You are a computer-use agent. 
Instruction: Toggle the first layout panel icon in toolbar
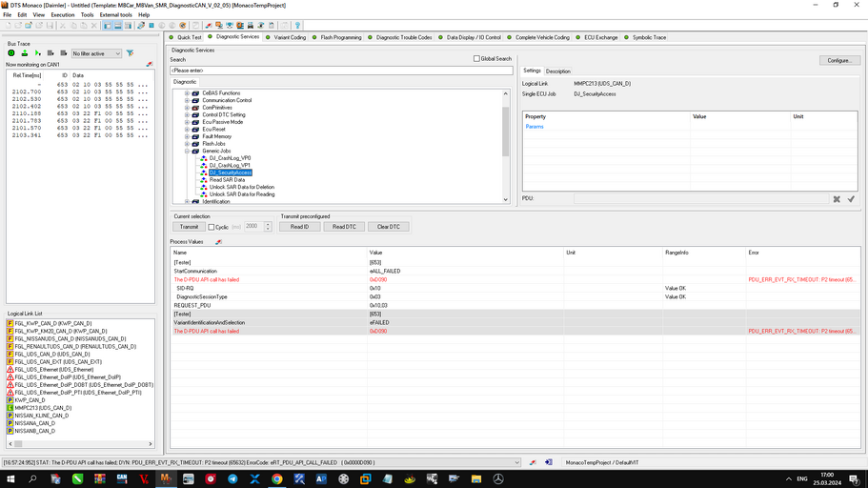108,26
